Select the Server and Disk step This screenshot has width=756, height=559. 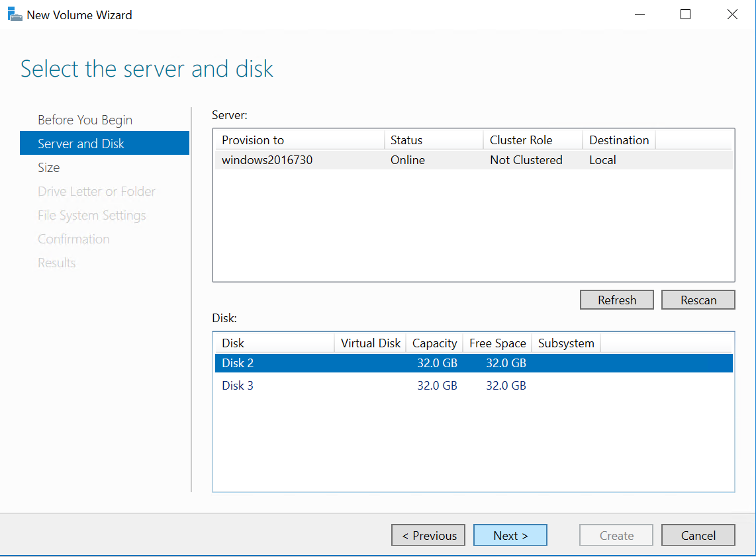(x=81, y=144)
